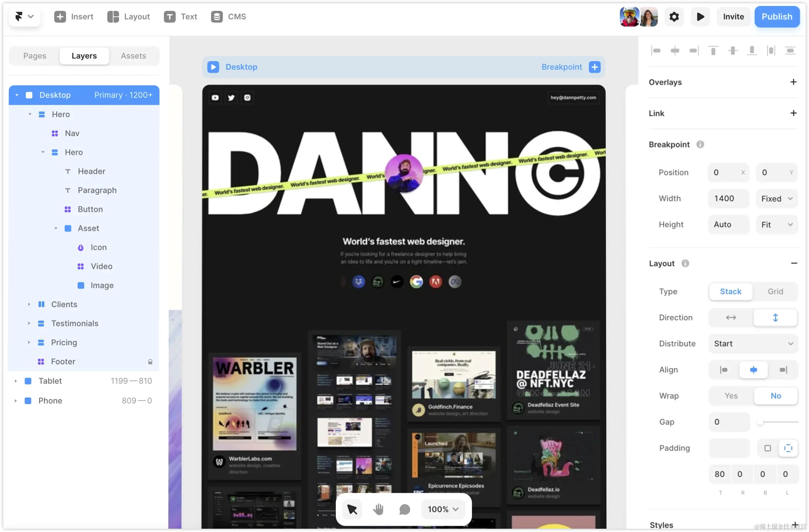The height and width of the screenshot is (532, 809).
Task: Switch layout type to Grid
Action: 775,291
